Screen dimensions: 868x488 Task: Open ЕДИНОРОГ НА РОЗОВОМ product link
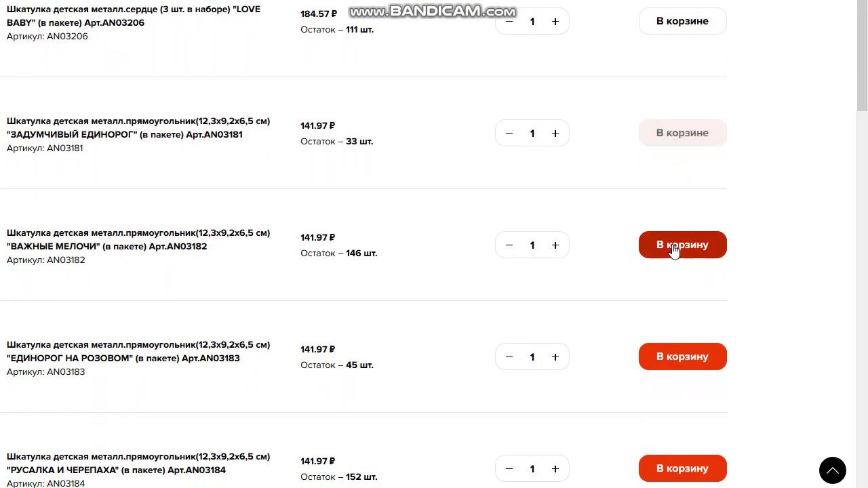click(x=138, y=351)
